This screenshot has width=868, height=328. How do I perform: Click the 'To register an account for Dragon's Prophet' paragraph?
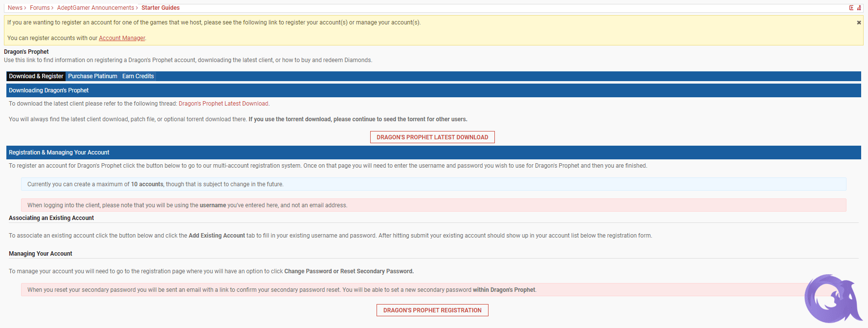tap(328, 166)
